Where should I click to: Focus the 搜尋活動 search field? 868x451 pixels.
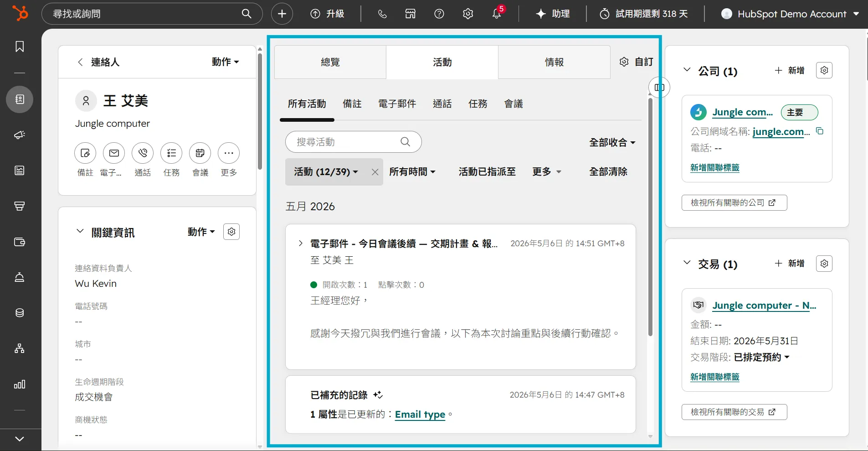click(x=353, y=142)
